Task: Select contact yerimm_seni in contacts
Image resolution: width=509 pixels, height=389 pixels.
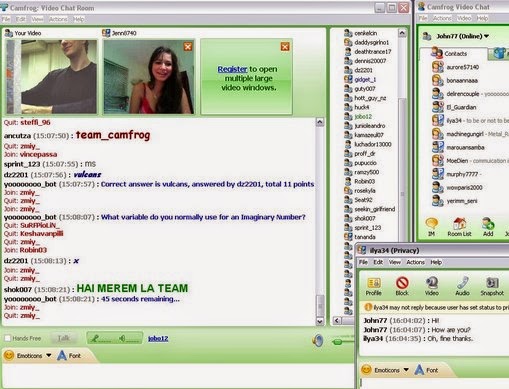Action: [462, 201]
